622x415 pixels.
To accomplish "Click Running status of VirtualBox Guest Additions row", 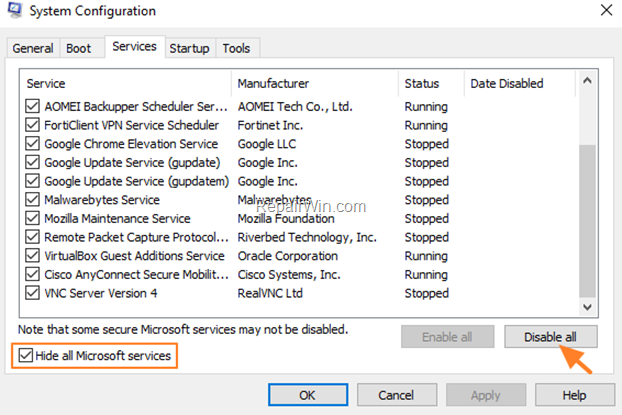I will (426, 256).
